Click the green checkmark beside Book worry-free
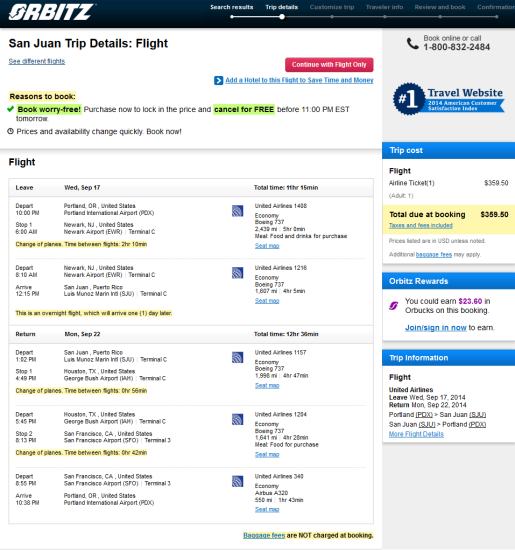The height and width of the screenshot is (550, 515). (x=11, y=109)
